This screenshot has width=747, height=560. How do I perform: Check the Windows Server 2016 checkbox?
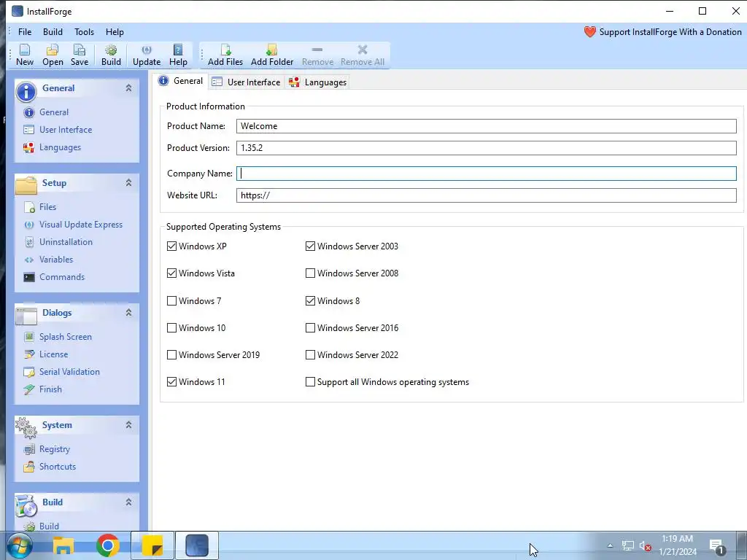tap(310, 328)
